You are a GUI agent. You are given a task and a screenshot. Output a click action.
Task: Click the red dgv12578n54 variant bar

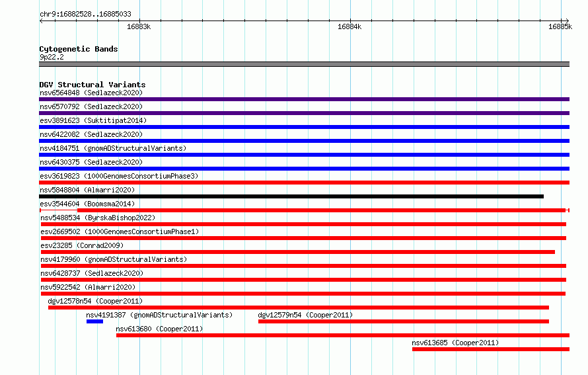click(x=299, y=308)
